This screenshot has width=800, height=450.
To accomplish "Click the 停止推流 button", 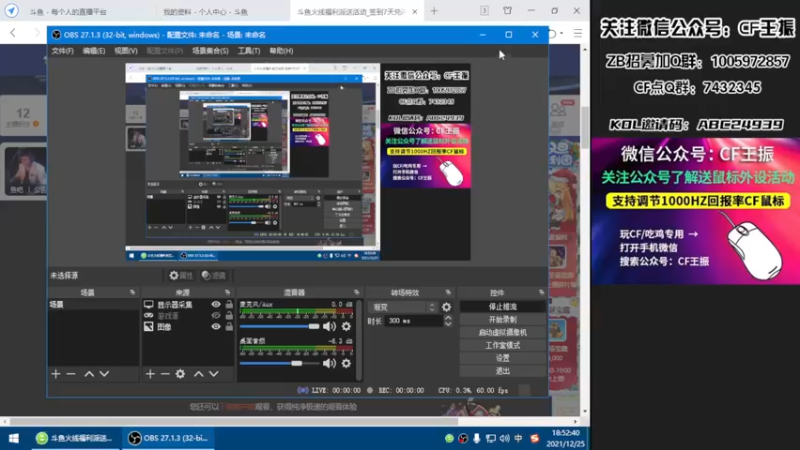I will coord(503,307).
